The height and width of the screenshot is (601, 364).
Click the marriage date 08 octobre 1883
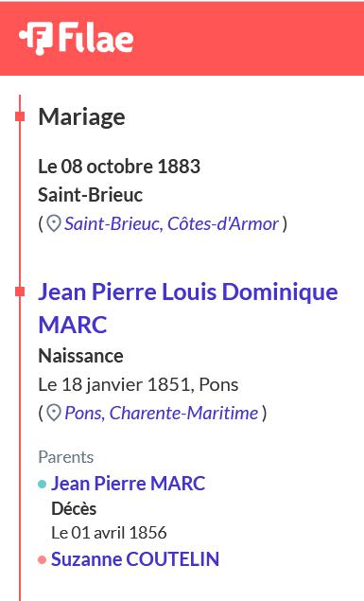pos(130,167)
